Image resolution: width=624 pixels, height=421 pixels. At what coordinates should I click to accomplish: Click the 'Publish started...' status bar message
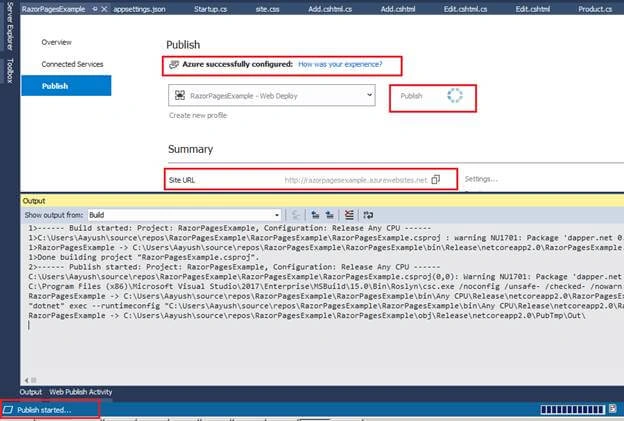coord(44,410)
